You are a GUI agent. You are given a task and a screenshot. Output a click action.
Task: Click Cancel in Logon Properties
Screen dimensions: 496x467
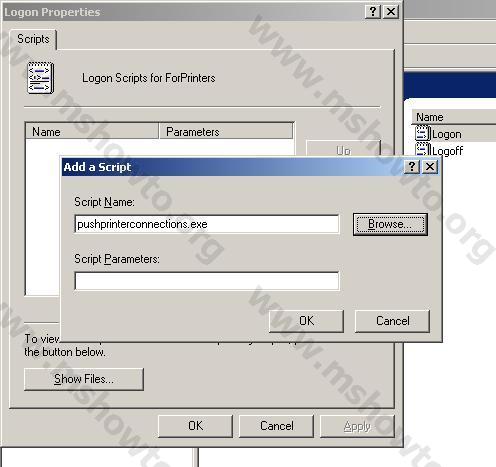(x=276, y=426)
